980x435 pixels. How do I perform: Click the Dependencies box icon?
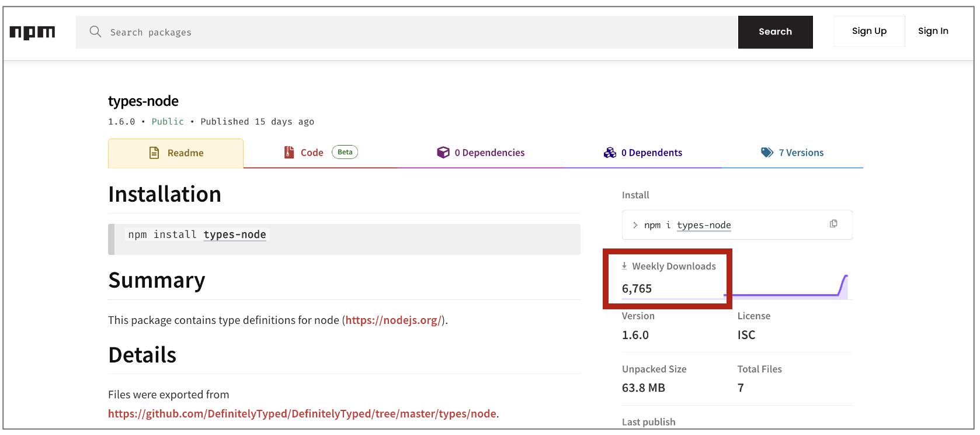443,153
